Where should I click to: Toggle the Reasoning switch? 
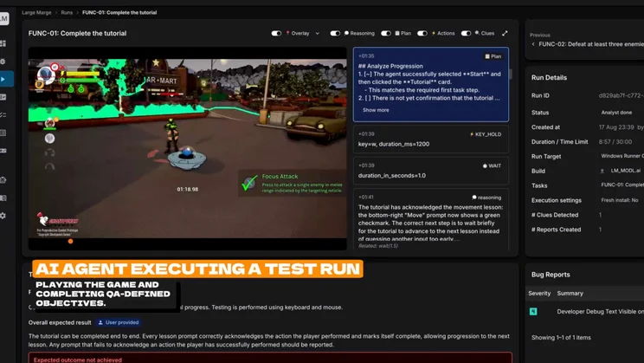pyautogui.click(x=335, y=33)
